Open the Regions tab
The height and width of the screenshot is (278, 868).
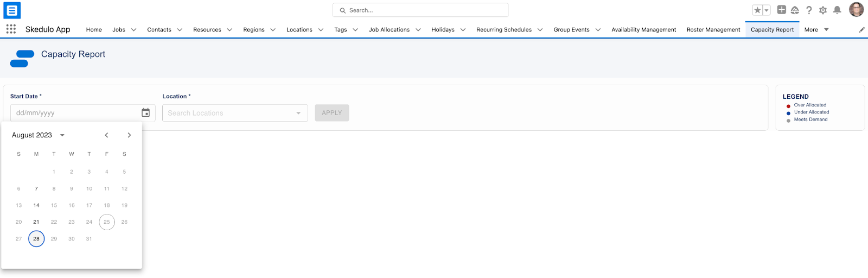tap(254, 30)
